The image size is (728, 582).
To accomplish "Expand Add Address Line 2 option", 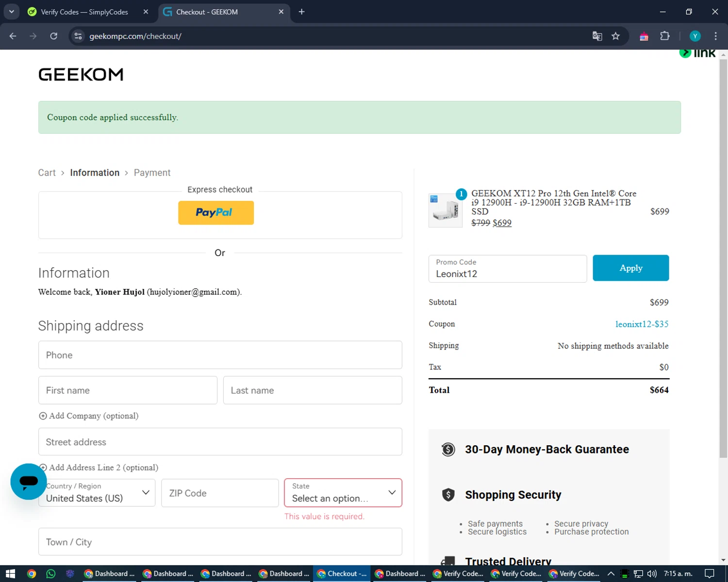I will 99,468.
